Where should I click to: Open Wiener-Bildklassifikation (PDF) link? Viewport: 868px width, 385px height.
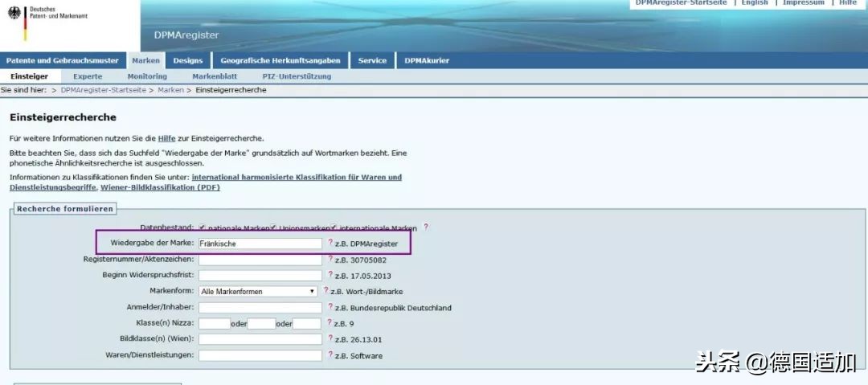tap(160, 187)
